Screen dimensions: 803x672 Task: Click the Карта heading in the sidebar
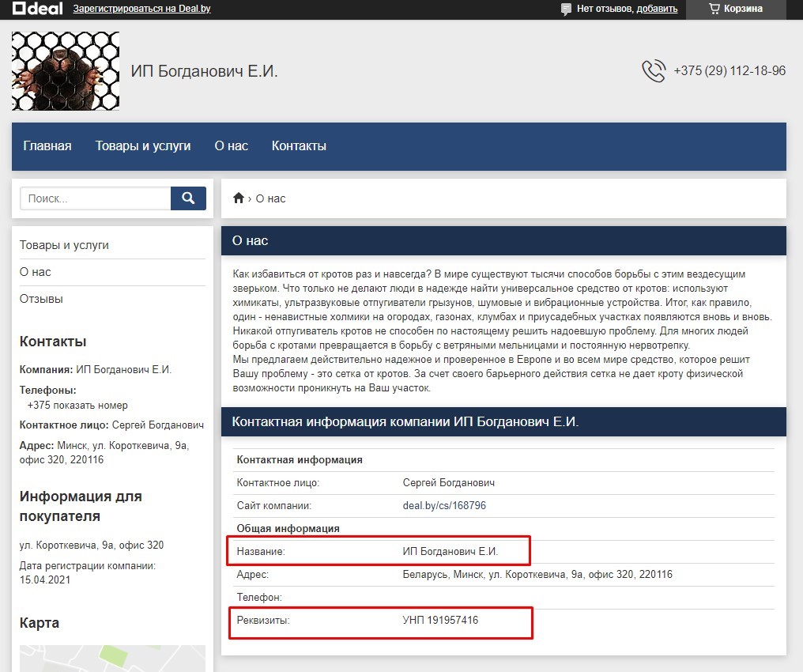40,623
